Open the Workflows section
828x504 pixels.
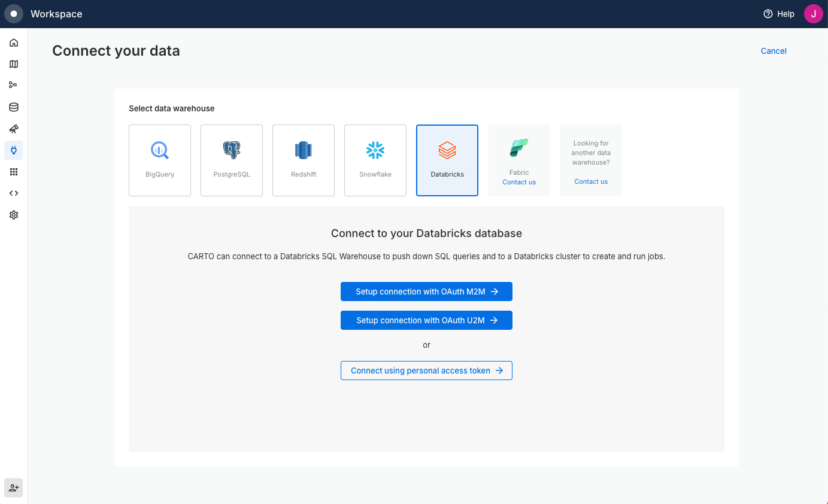[x=13, y=84]
